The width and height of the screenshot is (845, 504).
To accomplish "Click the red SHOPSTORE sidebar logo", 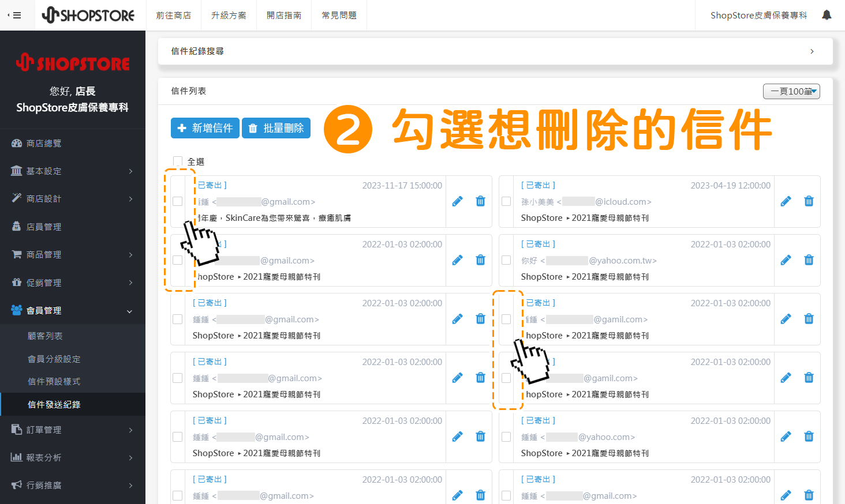I will (73, 62).
